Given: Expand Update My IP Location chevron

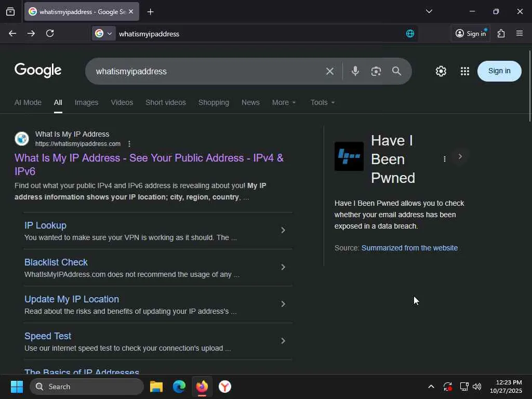Looking at the screenshot, I should coord(283,304).
